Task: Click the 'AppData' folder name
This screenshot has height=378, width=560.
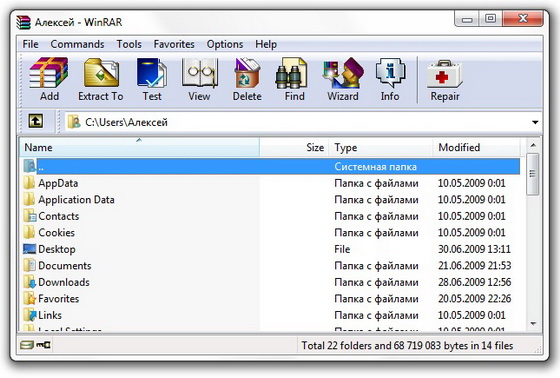Action: (58, 183)
